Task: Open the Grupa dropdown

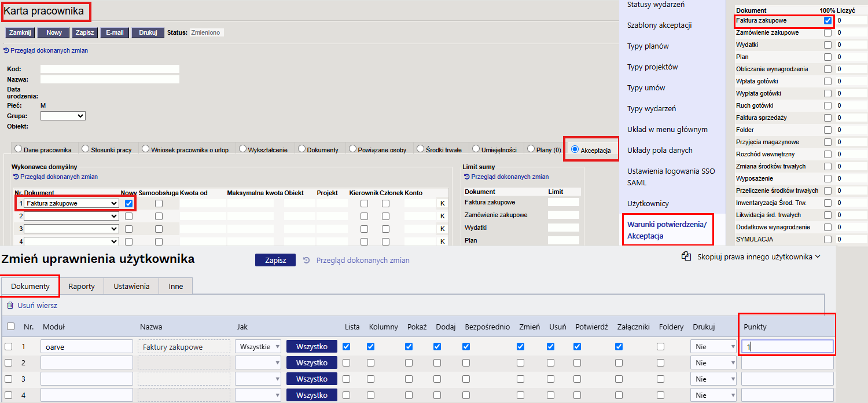Action: click(x=63, y=116)
